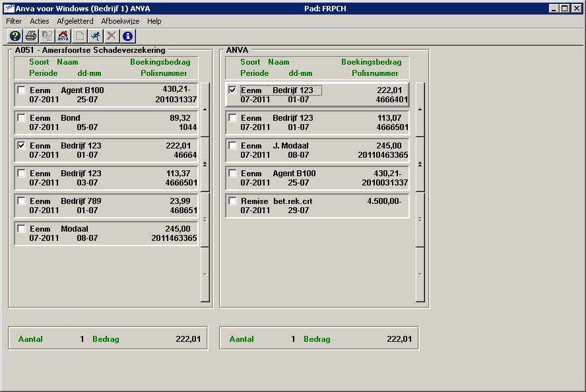
Task: Click the copy documents toolbar icon
Action: click(48, 36)
